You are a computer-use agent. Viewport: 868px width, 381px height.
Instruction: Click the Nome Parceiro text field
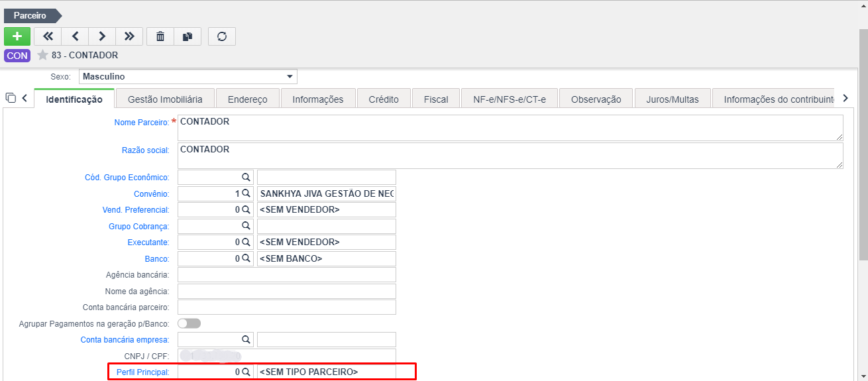click(510, 128)
